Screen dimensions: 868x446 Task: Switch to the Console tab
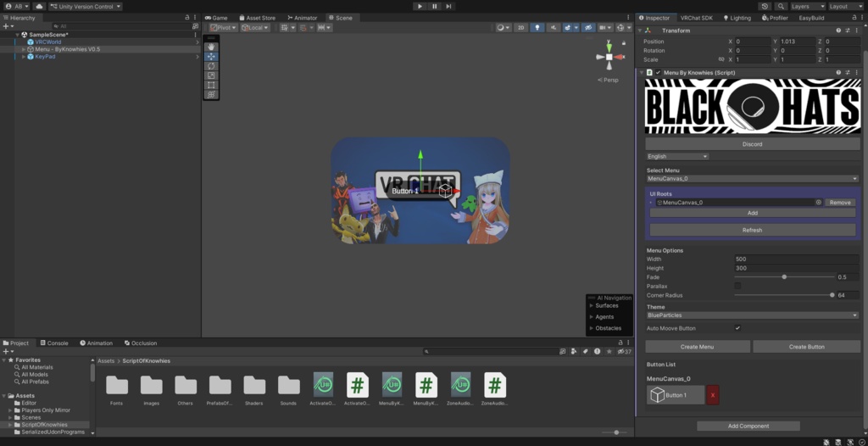[53, 343]
